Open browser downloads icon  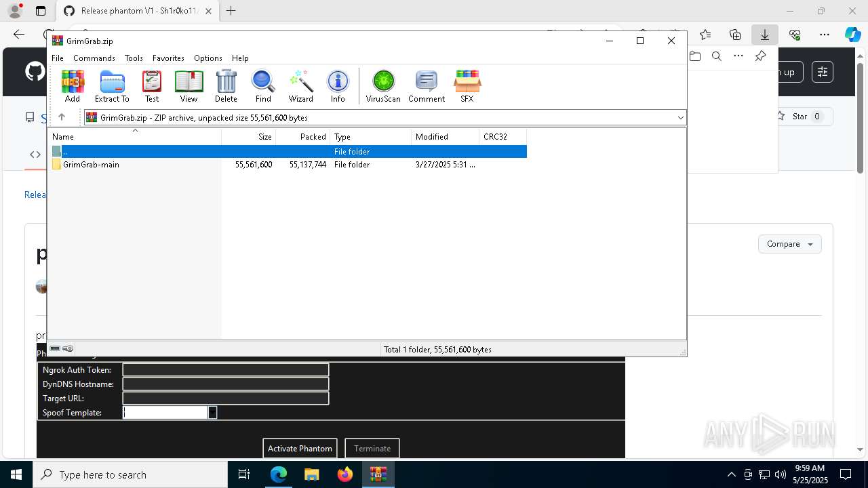click(x=765, y=35)
